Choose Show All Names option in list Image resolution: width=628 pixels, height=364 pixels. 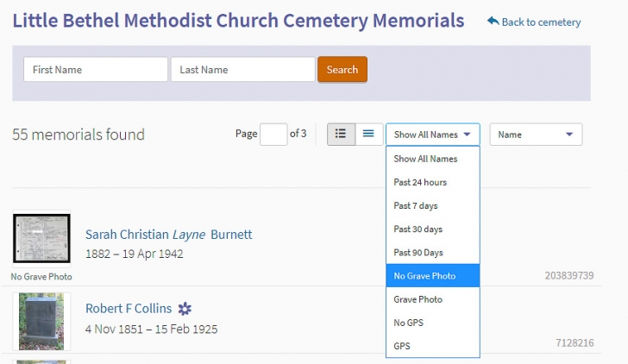pyautogui.click(x=432, y=159)
